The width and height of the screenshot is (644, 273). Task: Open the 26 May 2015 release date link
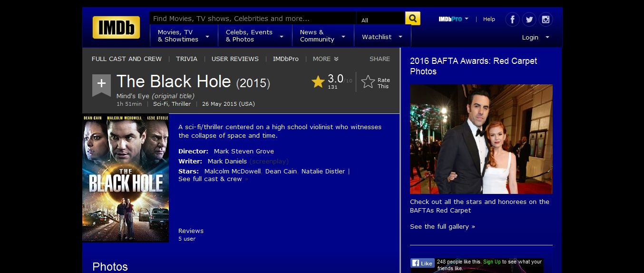click(228, 104)
